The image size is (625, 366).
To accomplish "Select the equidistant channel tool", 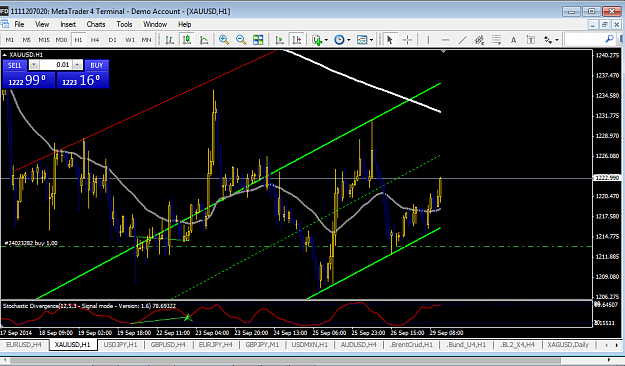I will (479, 40).
